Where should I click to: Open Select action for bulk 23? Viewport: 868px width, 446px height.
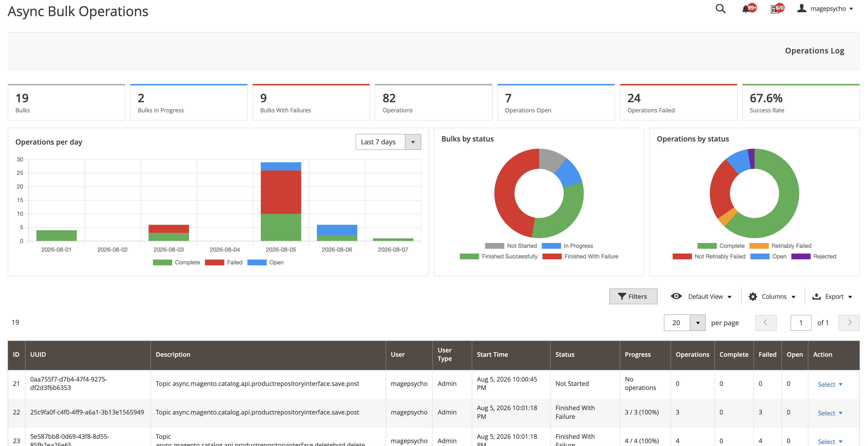(830, 441)
